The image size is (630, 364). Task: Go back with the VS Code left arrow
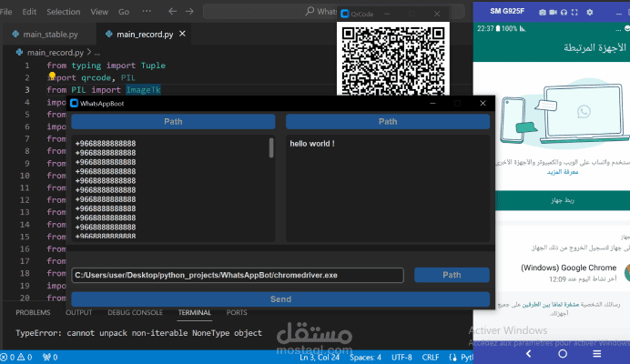[x=172, y=11]
